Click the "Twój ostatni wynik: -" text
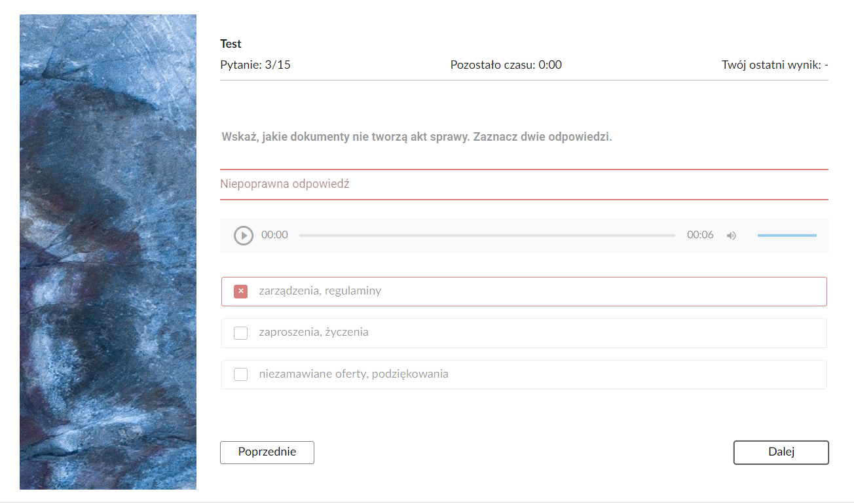This screenshot has width=854, height=504. (x=775, y=65)
